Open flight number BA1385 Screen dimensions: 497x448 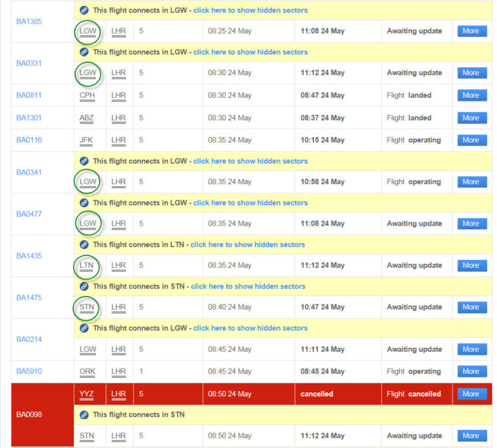point(29,21)
